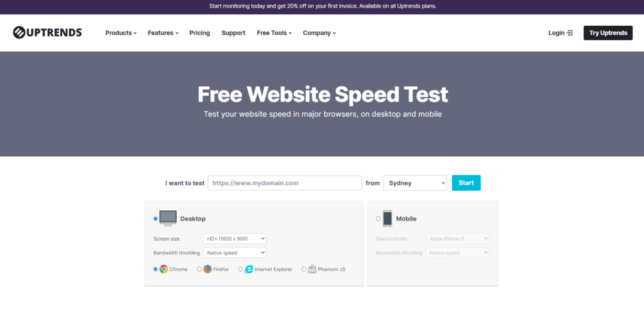Select the Mobile radio button

(378, 219)
